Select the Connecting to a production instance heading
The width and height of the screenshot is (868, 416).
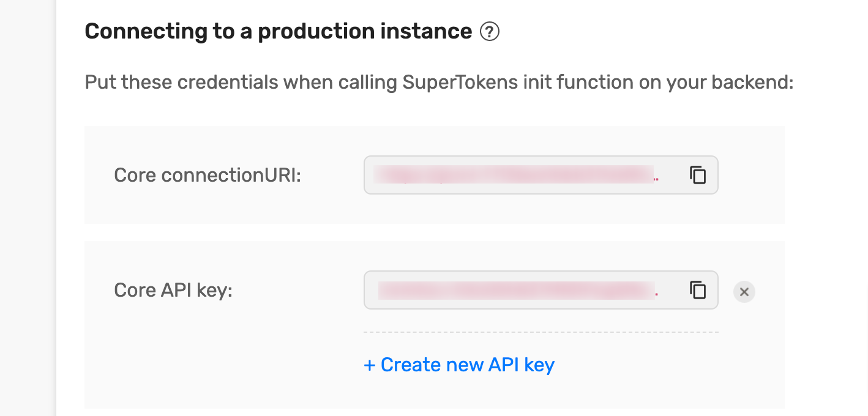(x=278, y=31)
